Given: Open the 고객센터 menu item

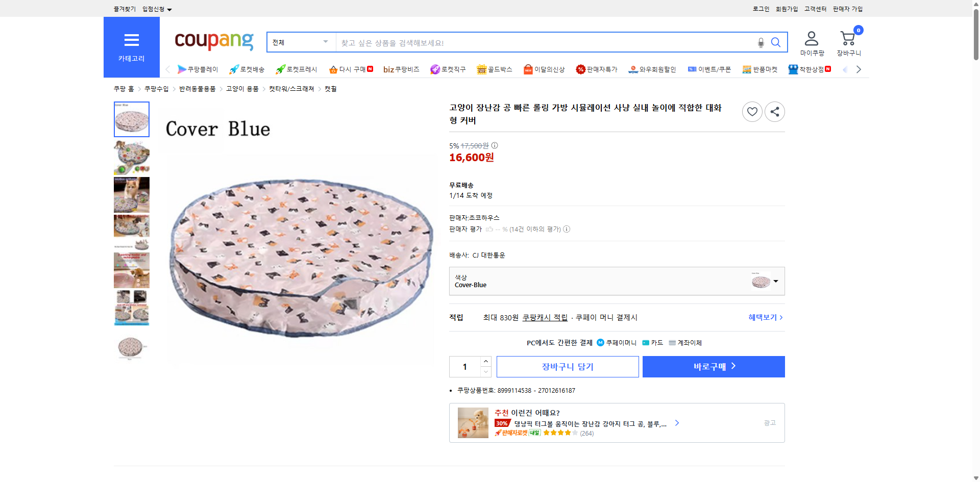Looking at the screenshot, I should coord(815,9).
